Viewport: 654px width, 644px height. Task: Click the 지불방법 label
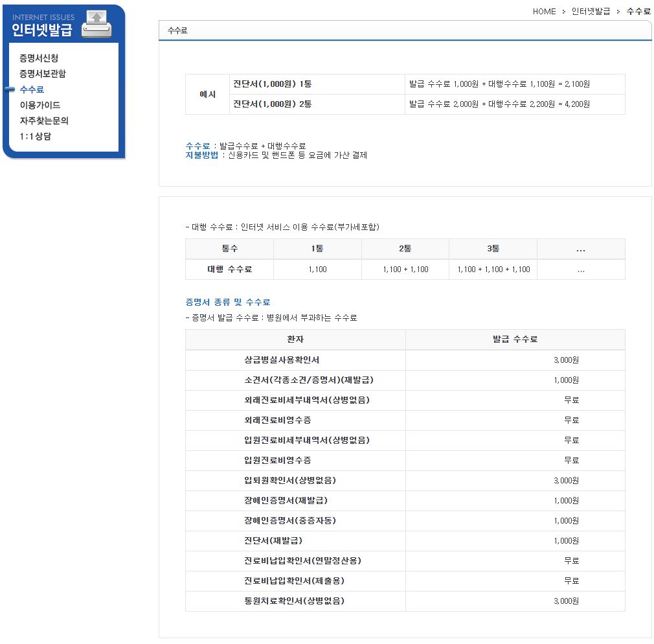202,155
